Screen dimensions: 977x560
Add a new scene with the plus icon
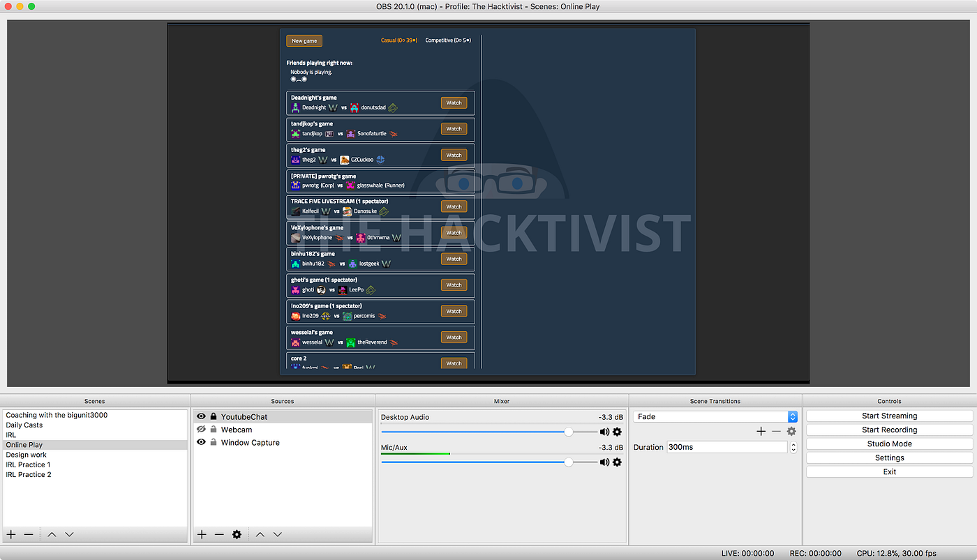point(11,534)
